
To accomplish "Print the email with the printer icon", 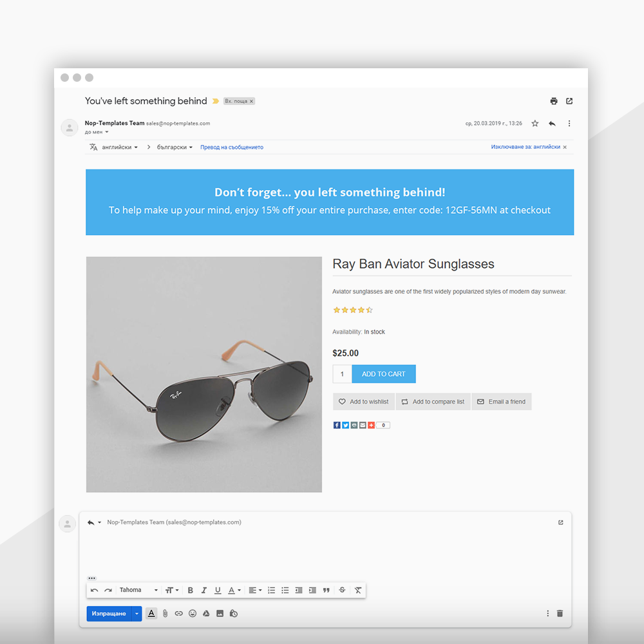I will (554, 101).
